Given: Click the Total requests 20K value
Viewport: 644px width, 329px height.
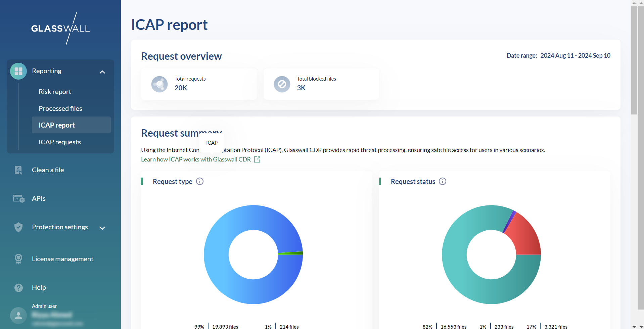Looking at the screenshot, I should (181, 88).
